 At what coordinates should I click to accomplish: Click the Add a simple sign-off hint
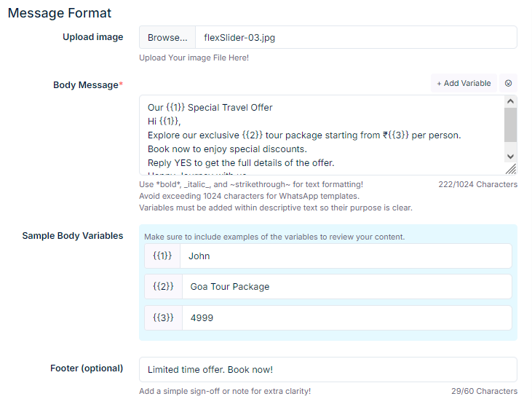(x=225, y=391)
